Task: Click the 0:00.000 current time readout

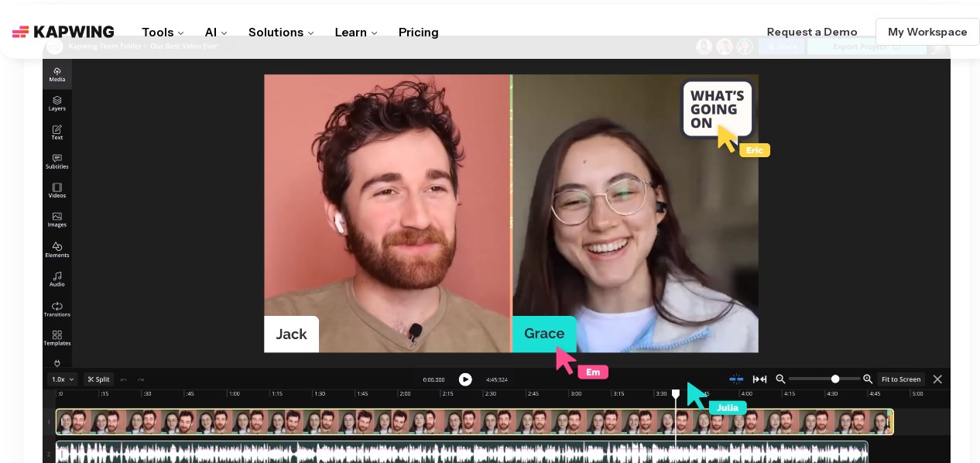Action: [433, 379]
